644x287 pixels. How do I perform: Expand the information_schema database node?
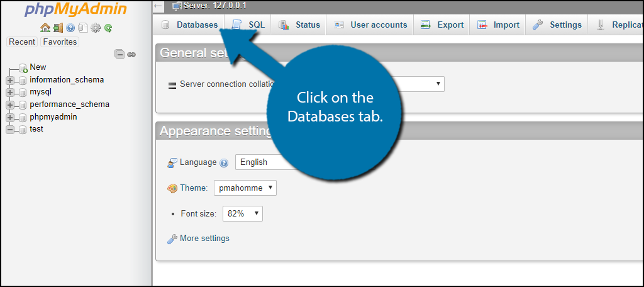(10, 81)
